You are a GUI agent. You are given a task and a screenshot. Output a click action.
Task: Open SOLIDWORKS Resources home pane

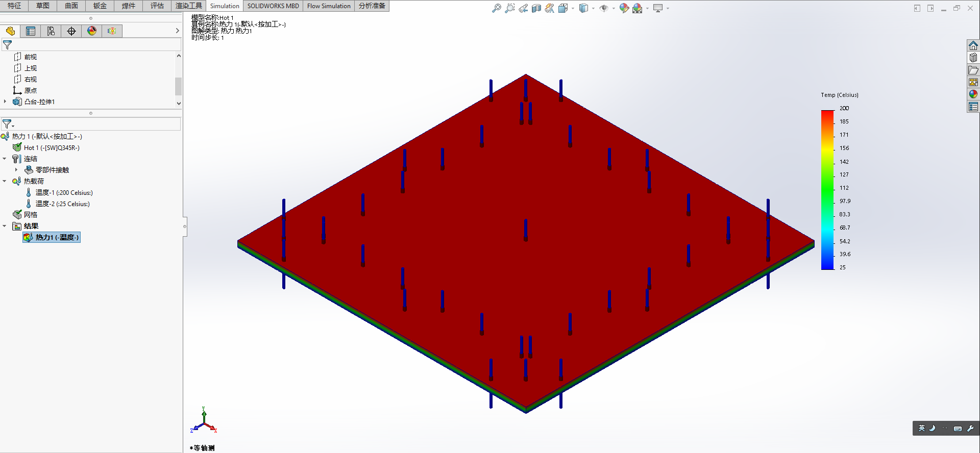tap(973, 45)
